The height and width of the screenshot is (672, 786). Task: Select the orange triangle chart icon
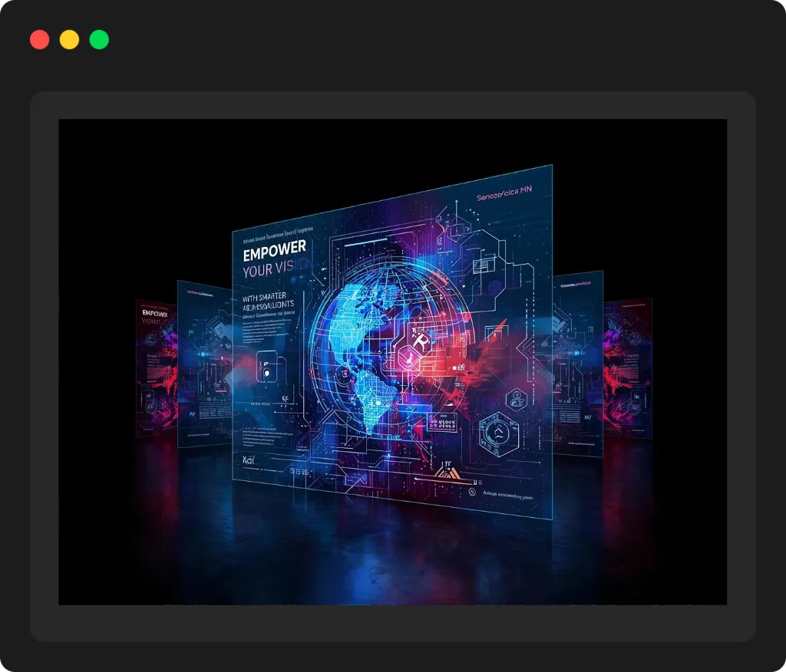[x=447, y=472]
